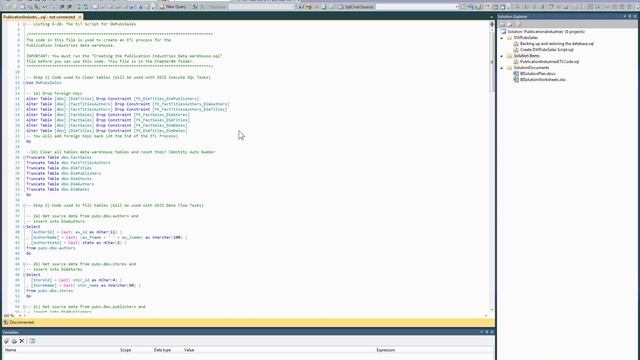Open the active documents list dropdown arrow
The height and width of the screenshot is (360, 640).
click(491, 17)
